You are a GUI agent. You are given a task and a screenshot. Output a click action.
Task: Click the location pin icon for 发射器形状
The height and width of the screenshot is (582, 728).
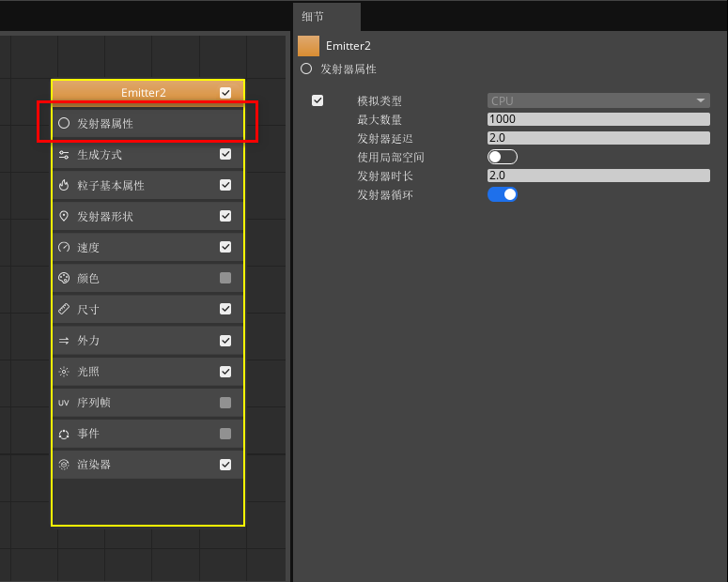[x=64, y=216]
